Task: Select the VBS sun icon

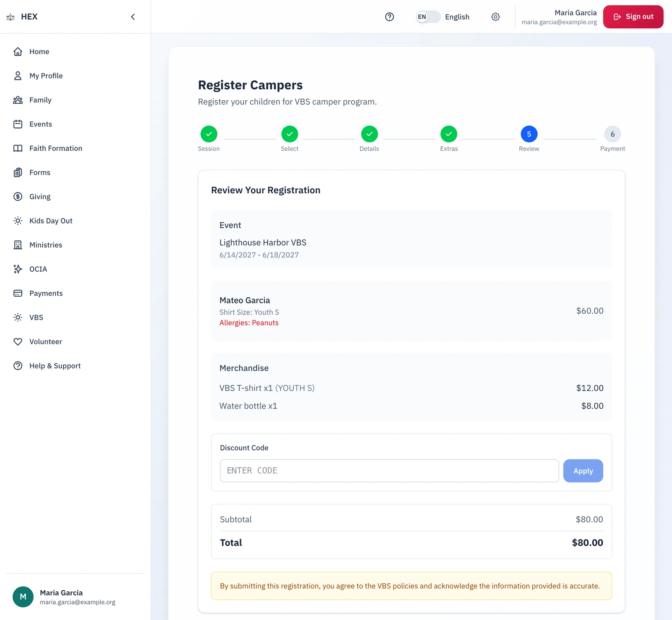Action: (x=18, y=317)
